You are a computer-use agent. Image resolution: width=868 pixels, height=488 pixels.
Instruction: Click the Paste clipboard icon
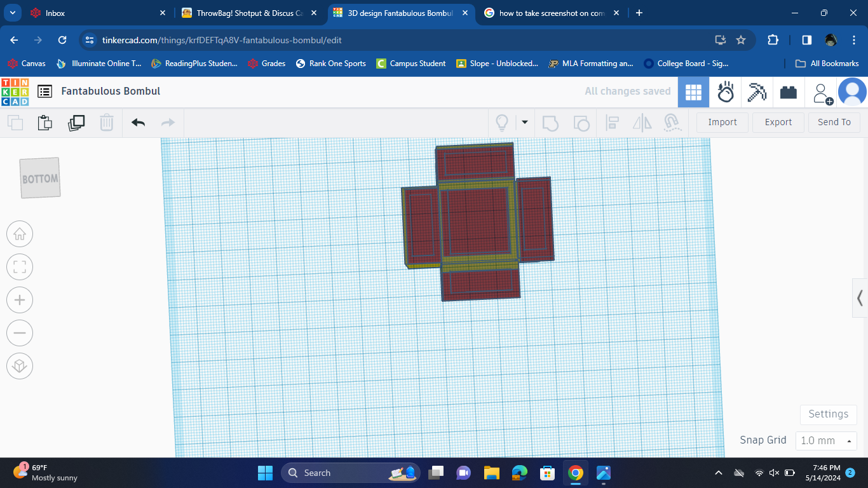click(44, 123)
